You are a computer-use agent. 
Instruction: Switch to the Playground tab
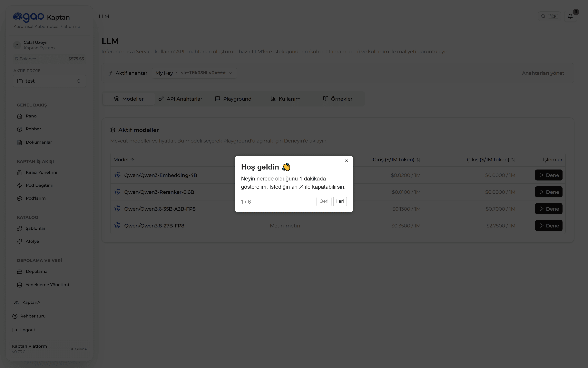point(233,99)
